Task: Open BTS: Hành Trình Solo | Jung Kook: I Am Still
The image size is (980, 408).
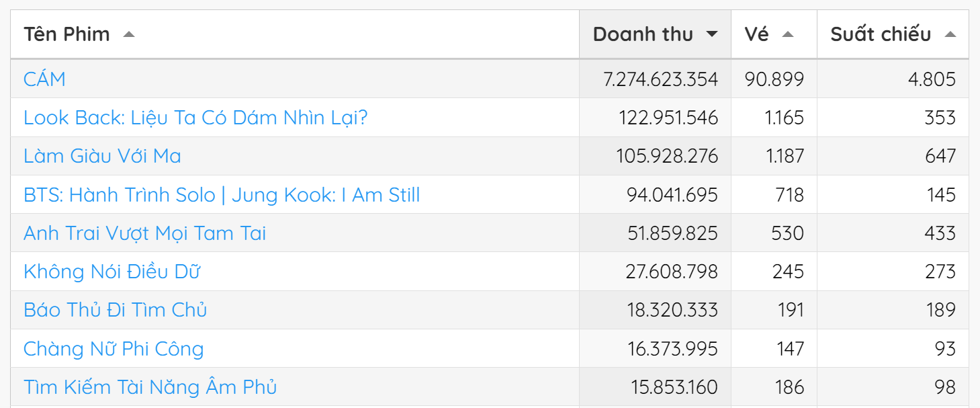Action: (222, 194)
